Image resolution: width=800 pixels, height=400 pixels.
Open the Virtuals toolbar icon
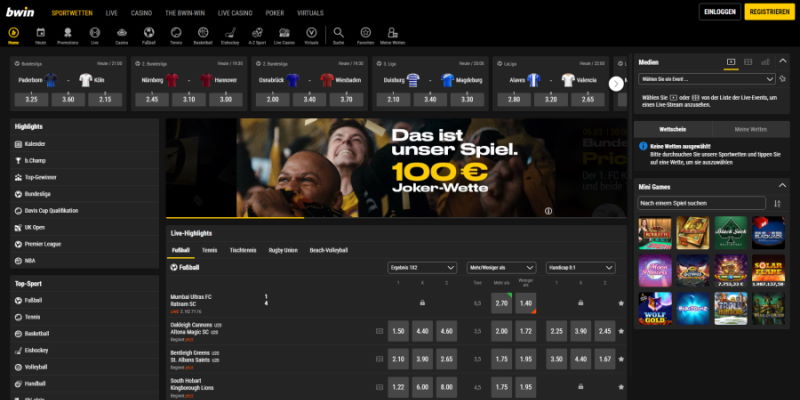pyautogui.click(x=311, y=33)
